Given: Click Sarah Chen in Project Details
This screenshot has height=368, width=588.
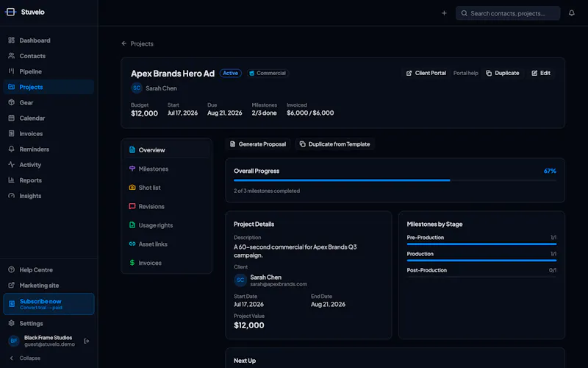Looking at the screenshot, I should (x=265, y=277).
